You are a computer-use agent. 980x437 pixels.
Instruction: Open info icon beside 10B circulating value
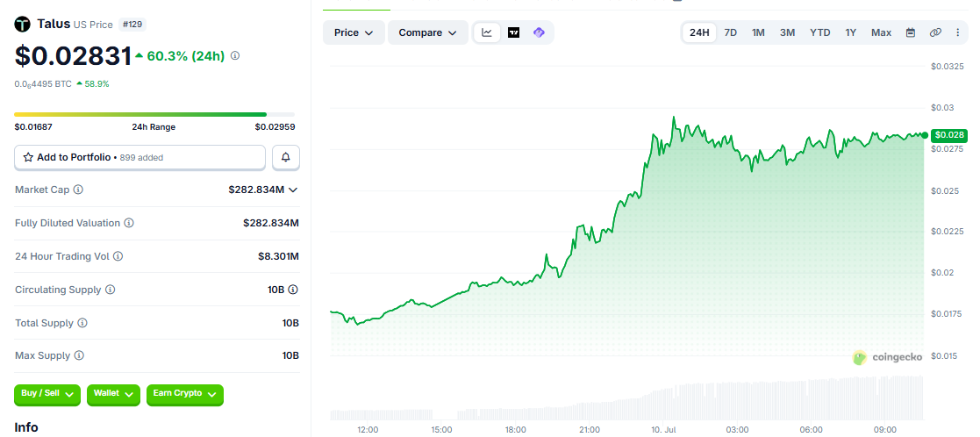click(293, 290)
